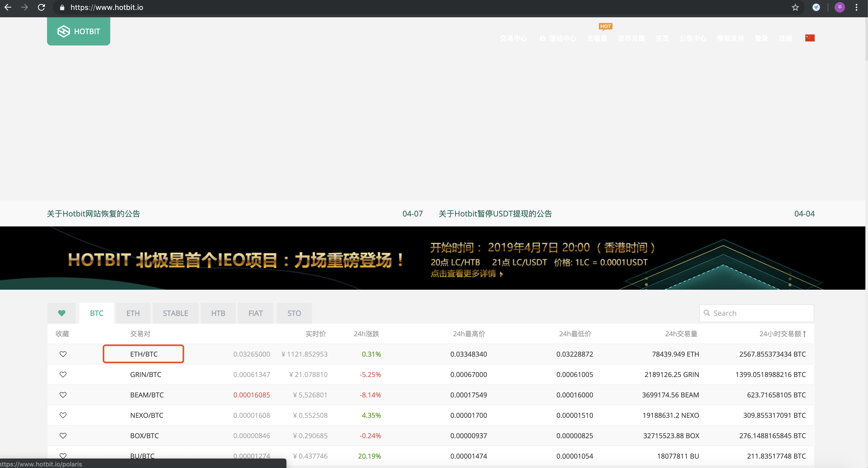This screenshot has width=868, height=468.
Task: Click the search magnifier icon
Action: click(x=707, y=313)
